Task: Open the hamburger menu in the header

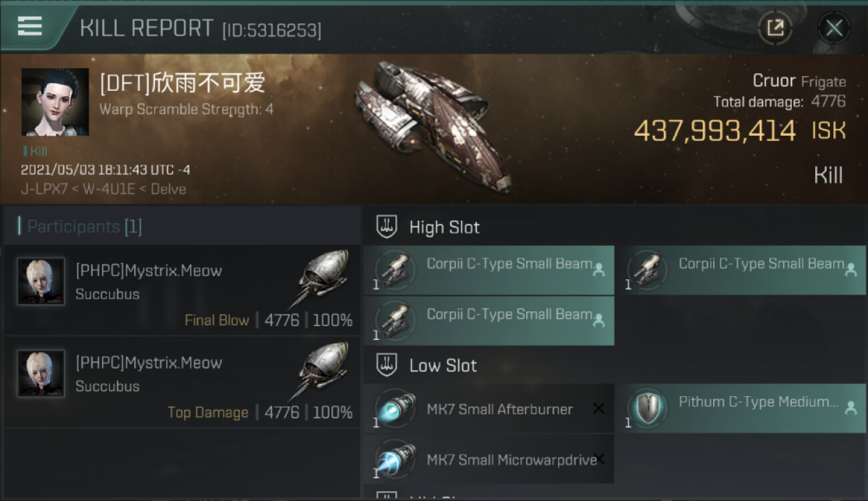Action: pos(29,27)
